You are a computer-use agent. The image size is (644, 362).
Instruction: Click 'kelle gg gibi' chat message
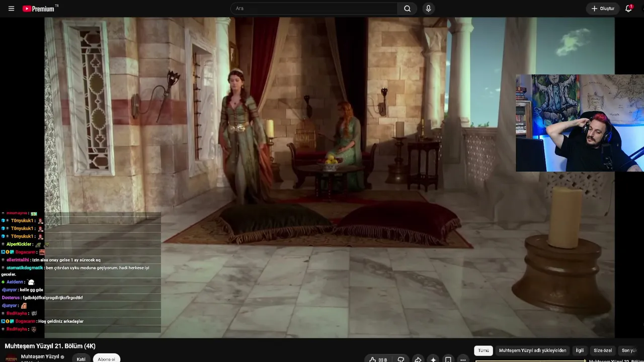(x=32, y=290)
